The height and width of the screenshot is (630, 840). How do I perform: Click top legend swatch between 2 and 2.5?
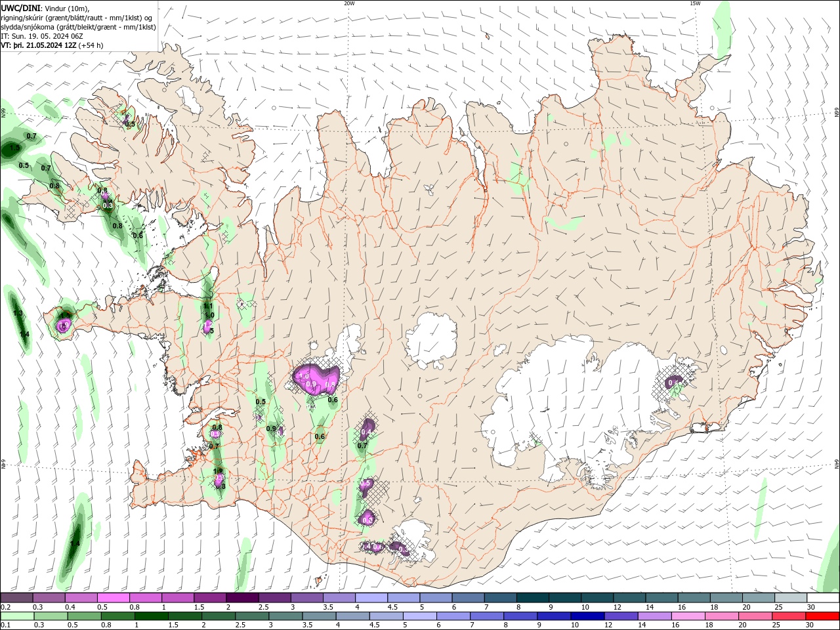coord(242,598)
